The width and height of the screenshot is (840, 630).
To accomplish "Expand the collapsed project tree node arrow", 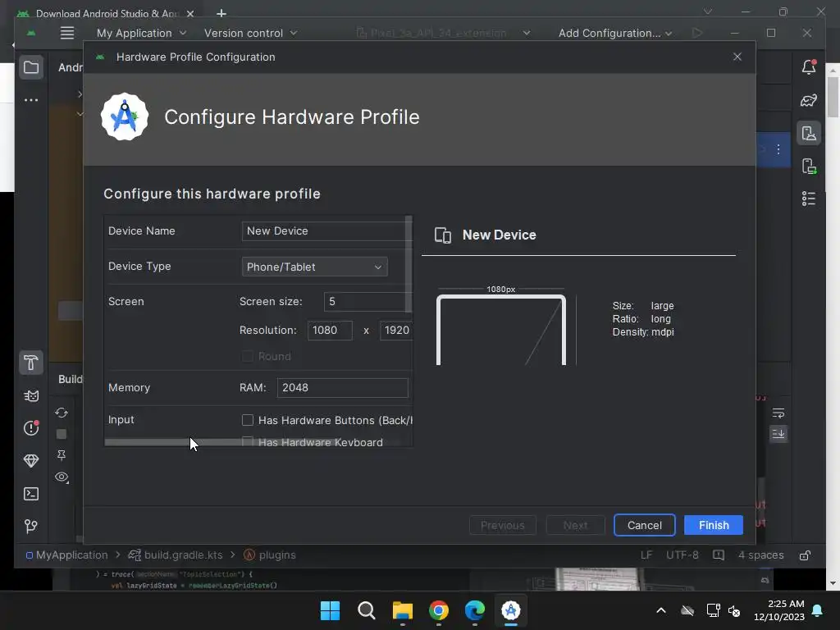I will (80, 94).
